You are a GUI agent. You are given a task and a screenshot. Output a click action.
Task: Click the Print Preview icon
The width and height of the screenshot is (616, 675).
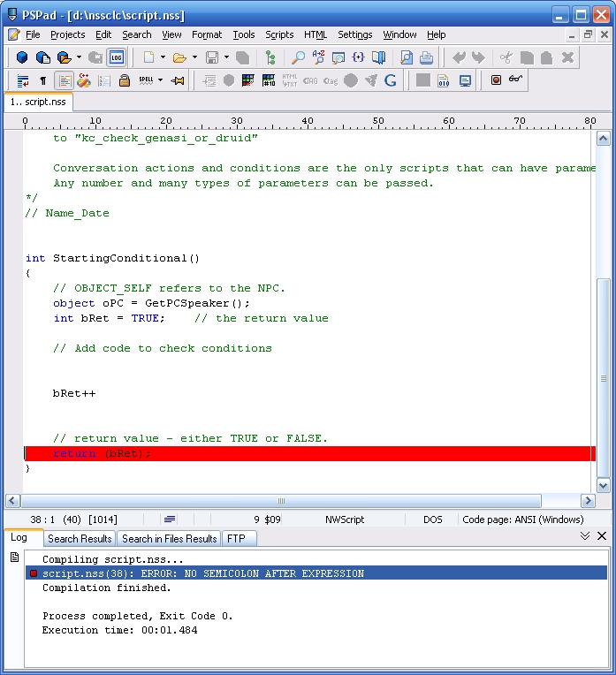click(x=407, y=57)
